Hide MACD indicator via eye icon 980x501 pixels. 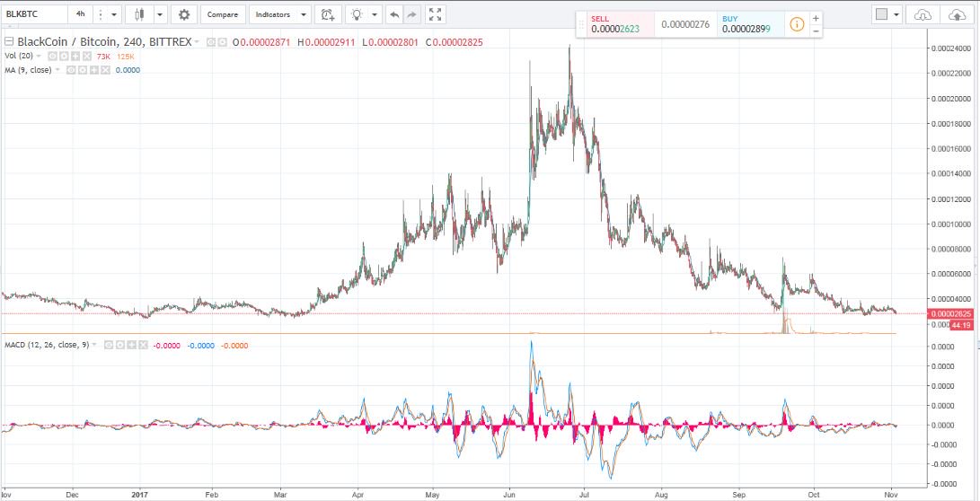(109, 345)
